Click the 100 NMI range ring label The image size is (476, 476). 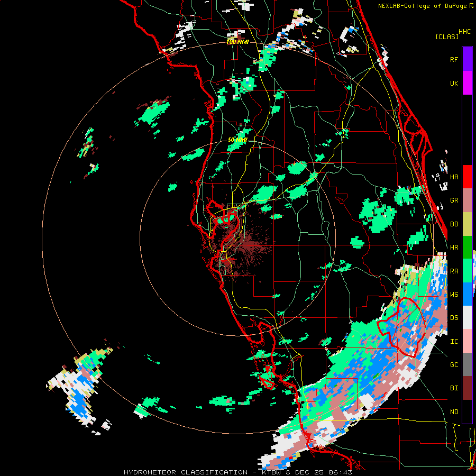[237, 42]
